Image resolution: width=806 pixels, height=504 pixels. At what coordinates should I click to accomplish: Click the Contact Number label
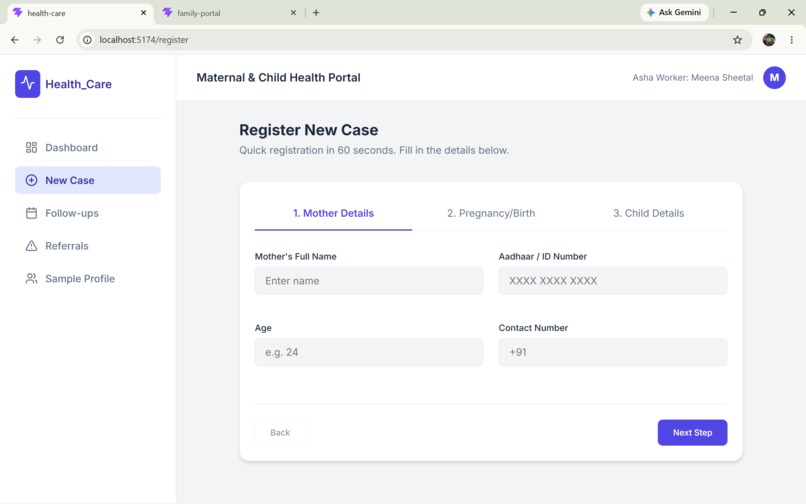[533, 328]
